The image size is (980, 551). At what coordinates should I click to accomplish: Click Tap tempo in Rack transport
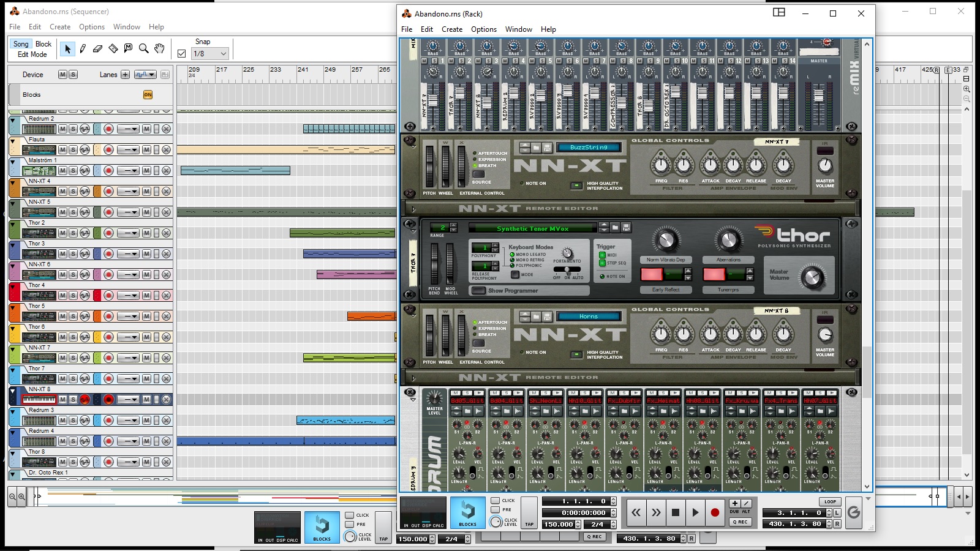click(x=529, y=512)
